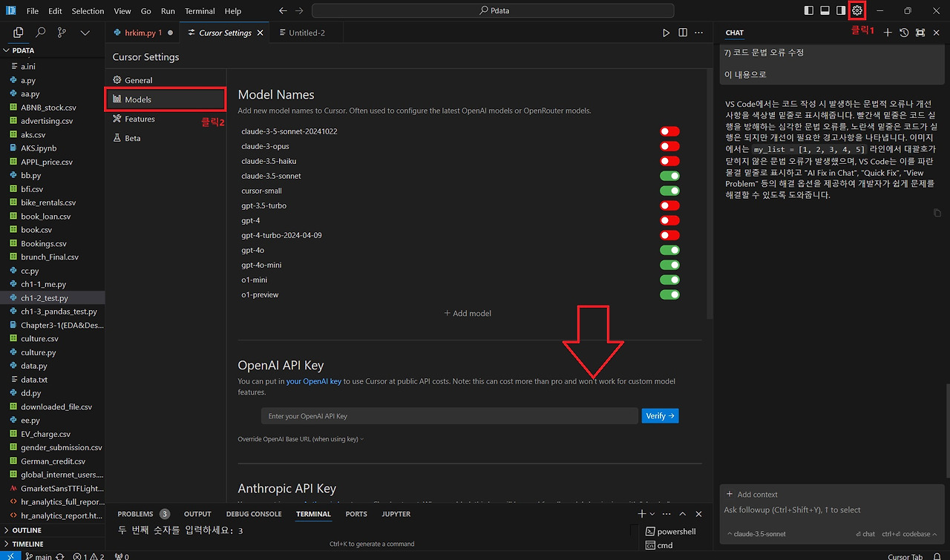950x560 pixels.
Task: Toggle the primary sidebar layout icon
Action: point(809,10)
